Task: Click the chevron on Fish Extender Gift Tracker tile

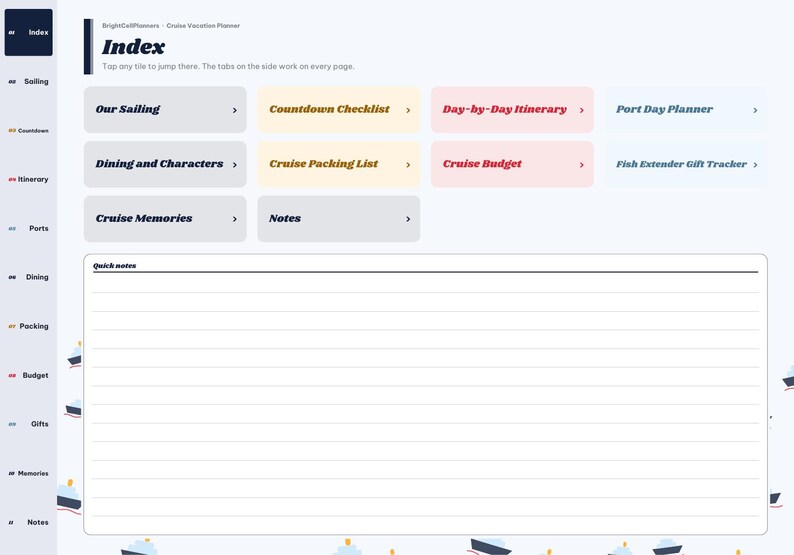Action: (755, 165)
